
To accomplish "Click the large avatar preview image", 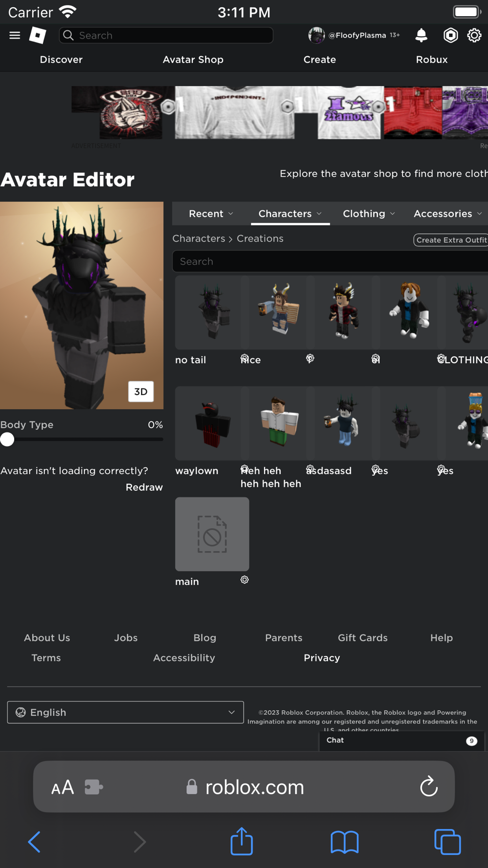I will [x=81, y=305].
